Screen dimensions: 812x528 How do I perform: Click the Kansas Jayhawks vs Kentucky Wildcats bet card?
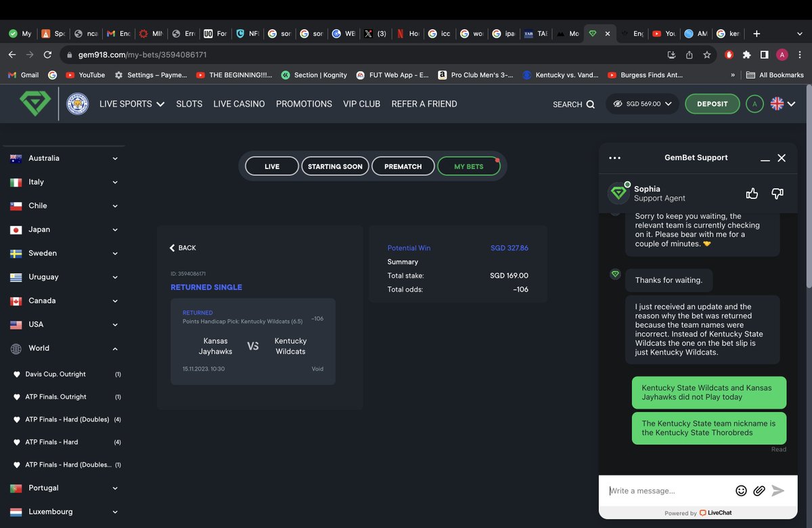click(x=253, y=342)
